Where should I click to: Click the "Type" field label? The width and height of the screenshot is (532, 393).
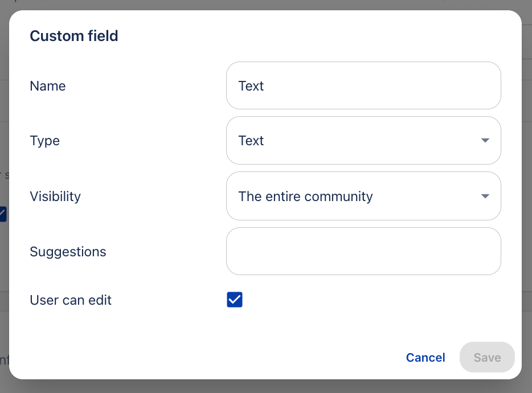coord(45,141)
